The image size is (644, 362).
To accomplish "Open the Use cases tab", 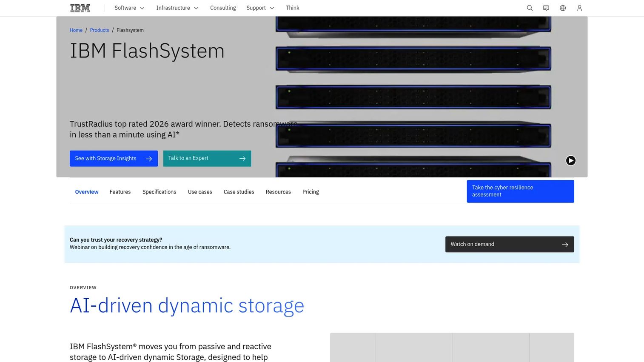I will click(200, 192).
